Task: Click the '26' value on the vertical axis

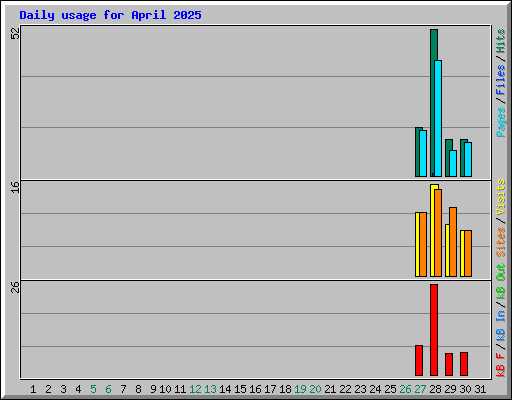Action: (x=15, y=287)
